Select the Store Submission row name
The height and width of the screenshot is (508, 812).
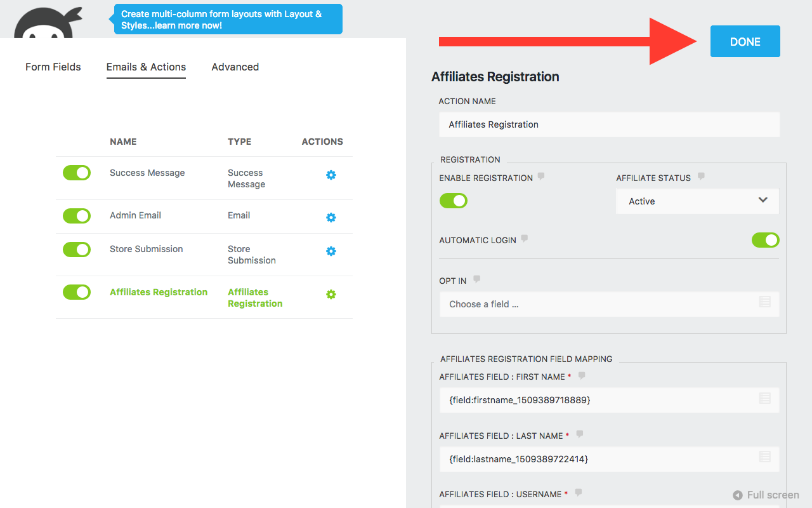[147, 249]
